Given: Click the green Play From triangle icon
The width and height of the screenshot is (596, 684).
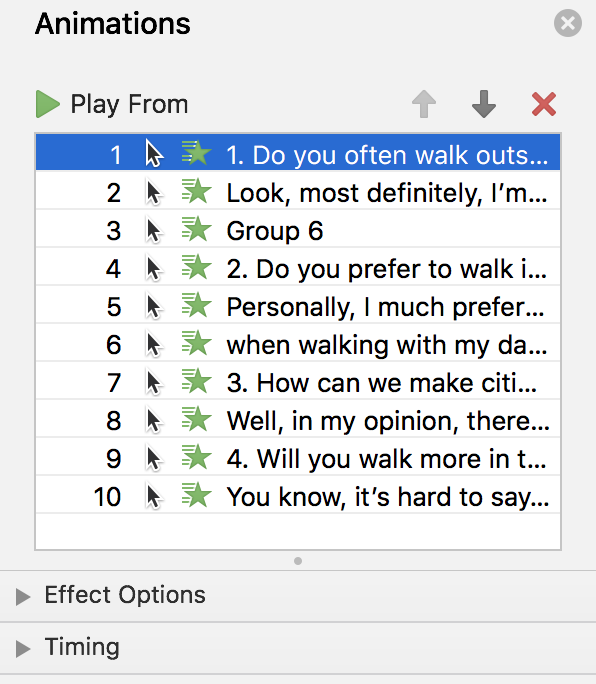Looking at the screenshot, I should (x=48, y=104).
